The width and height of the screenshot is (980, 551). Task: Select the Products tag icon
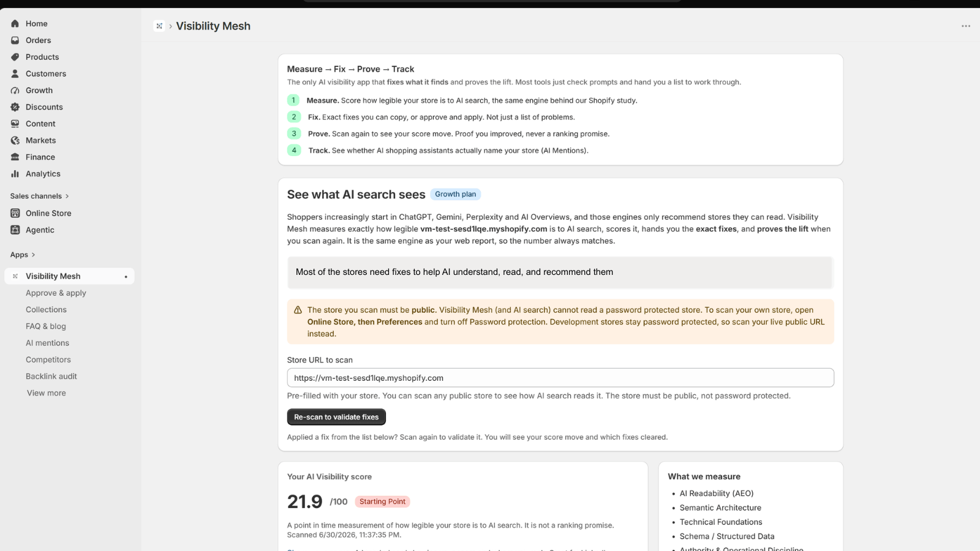pyautogui.click(x=15, y=57)
